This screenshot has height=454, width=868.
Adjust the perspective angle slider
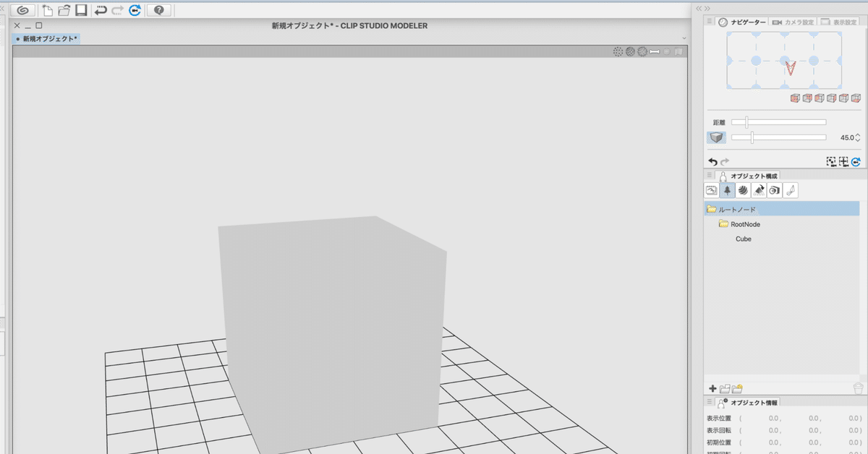tap(778, 137)
